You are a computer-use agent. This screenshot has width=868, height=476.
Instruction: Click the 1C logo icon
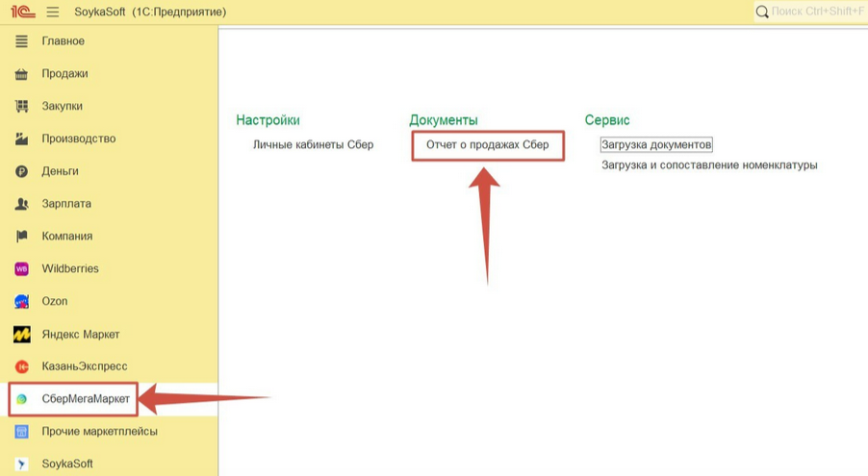(x=22, y=12)
